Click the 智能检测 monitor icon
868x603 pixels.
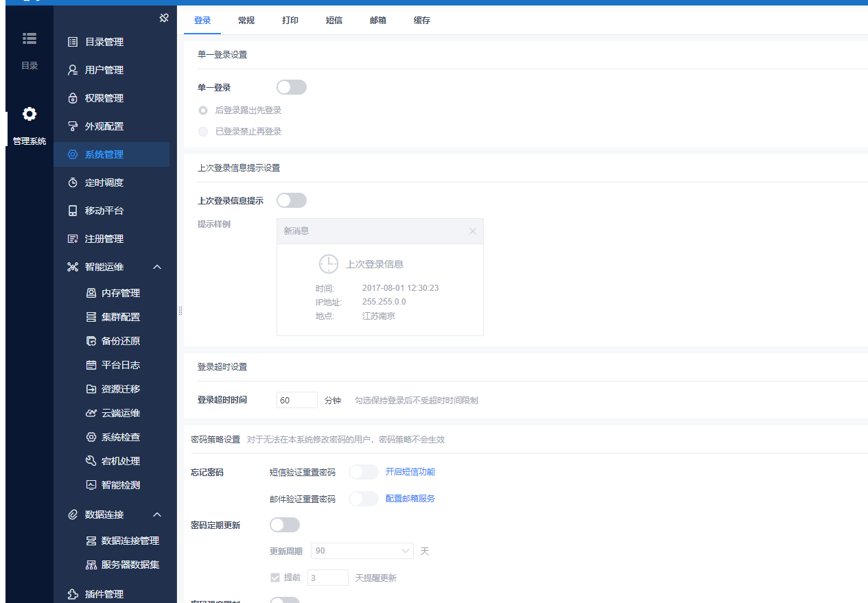(x=91, y=485)
